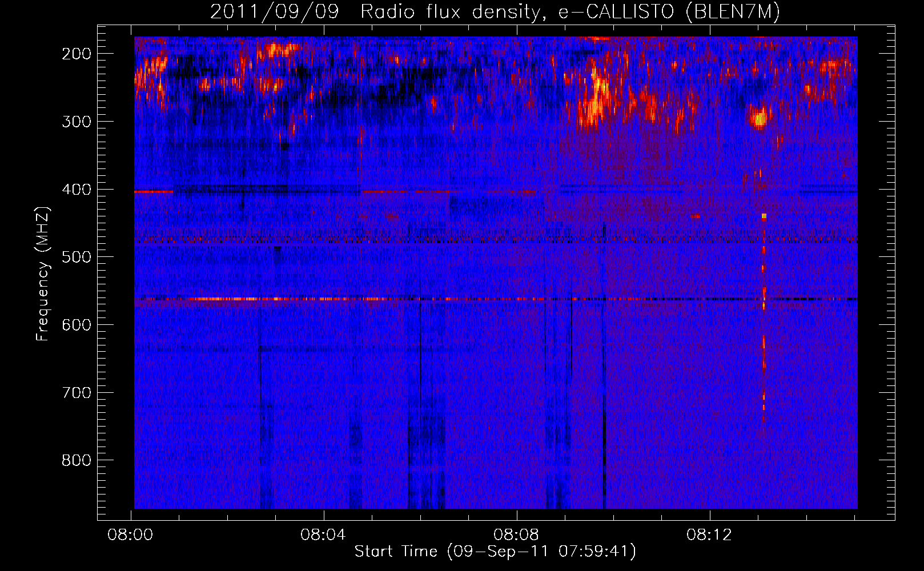Click the 500 frequency tick label
This screenshot has width=924, height=571.
click(x=77, y=257)
